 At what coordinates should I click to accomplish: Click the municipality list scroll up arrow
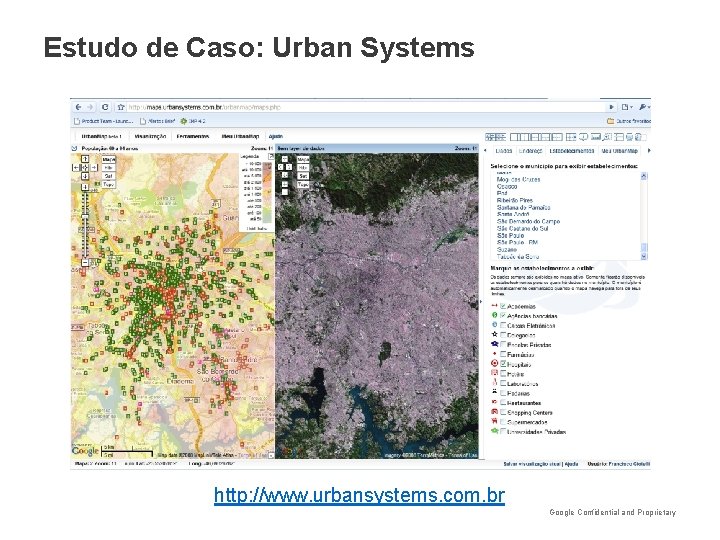(x=644, y=176)
